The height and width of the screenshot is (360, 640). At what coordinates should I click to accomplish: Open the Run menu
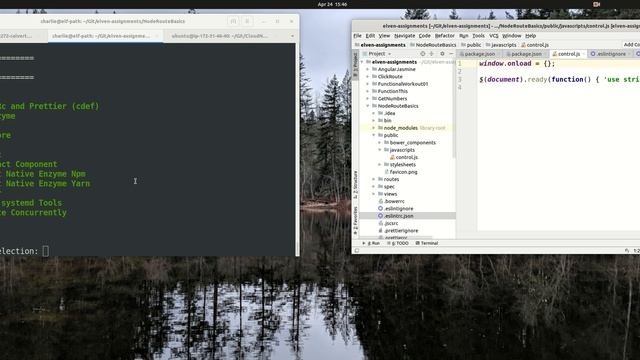[x=464, y=36]
